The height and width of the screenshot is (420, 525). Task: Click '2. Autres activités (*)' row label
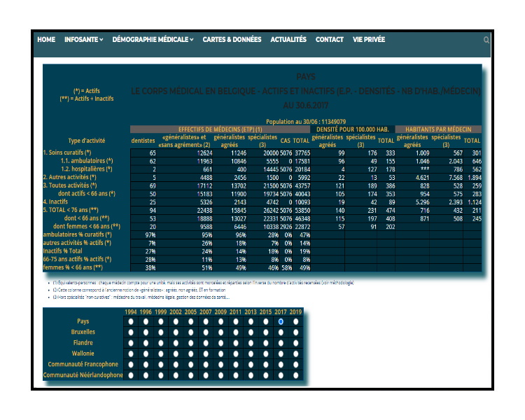pos(69,177)
